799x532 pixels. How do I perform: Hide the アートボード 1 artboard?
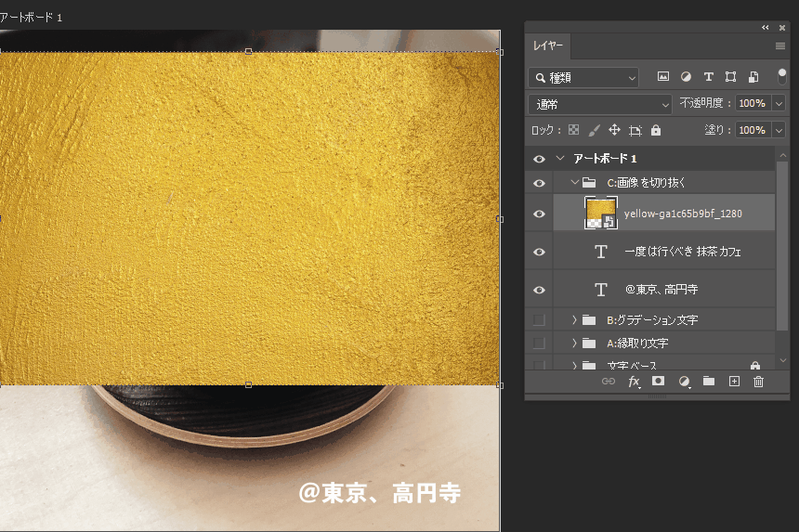click(x=539, y=159)
